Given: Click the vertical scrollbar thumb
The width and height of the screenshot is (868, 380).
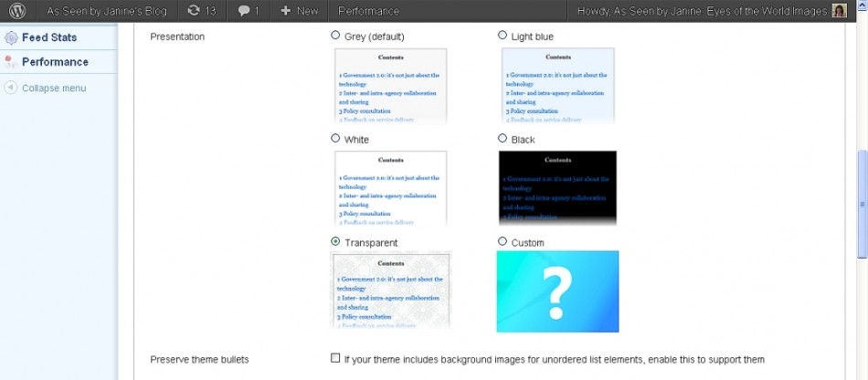Looking at the screenshot, I should (x=862, y=204).
